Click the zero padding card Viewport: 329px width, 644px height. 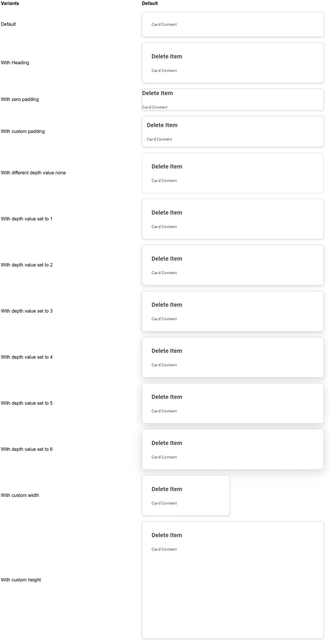tap(233, 100)
